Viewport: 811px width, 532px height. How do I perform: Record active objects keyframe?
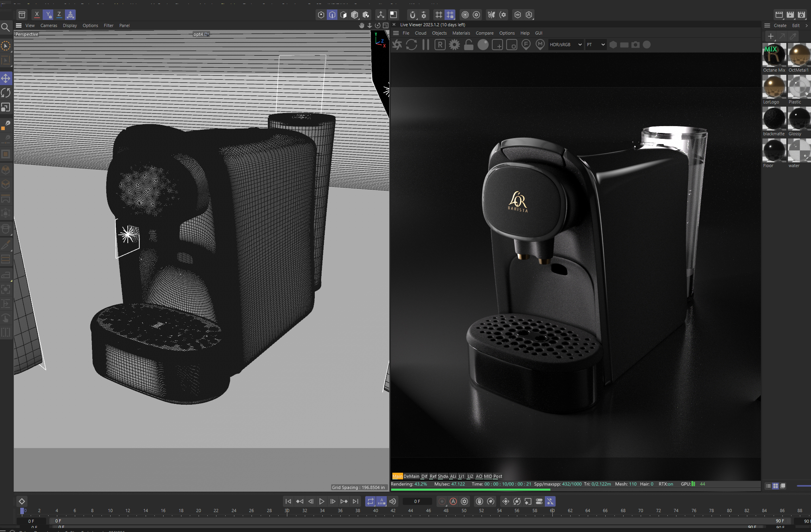click(x=442, y=501)
